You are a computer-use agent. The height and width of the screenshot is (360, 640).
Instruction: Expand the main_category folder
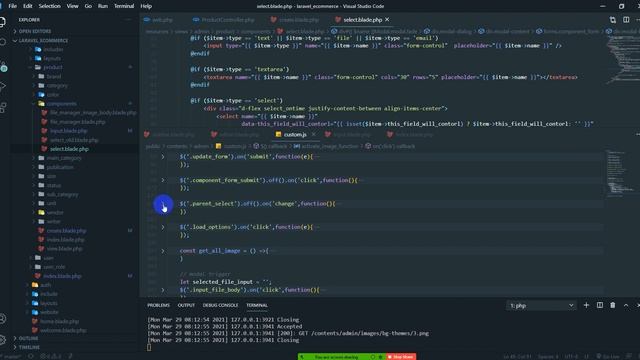[64, 158]
